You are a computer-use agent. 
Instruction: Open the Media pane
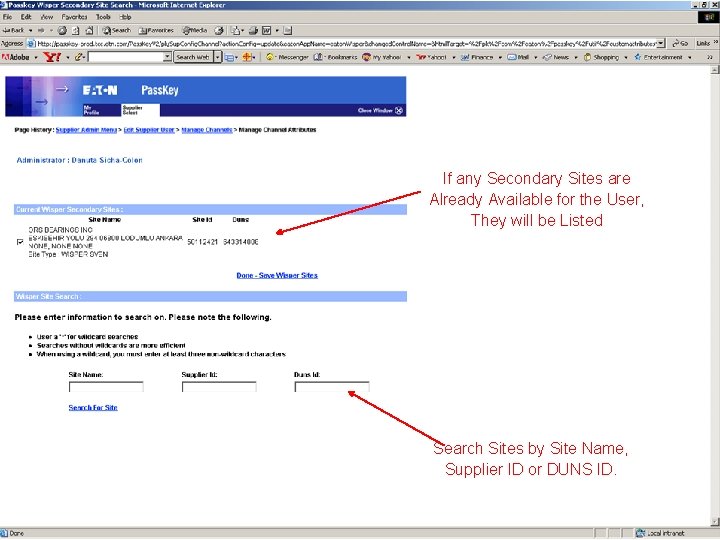195,30
